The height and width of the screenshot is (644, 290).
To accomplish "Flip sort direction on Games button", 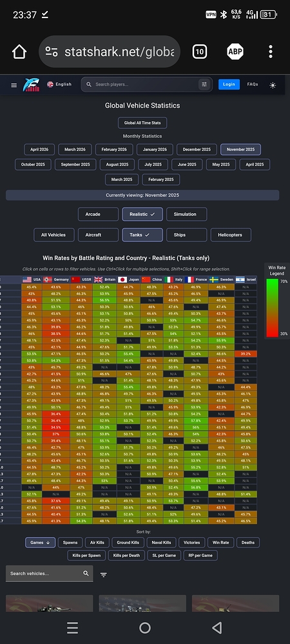I will pos(40,542).
